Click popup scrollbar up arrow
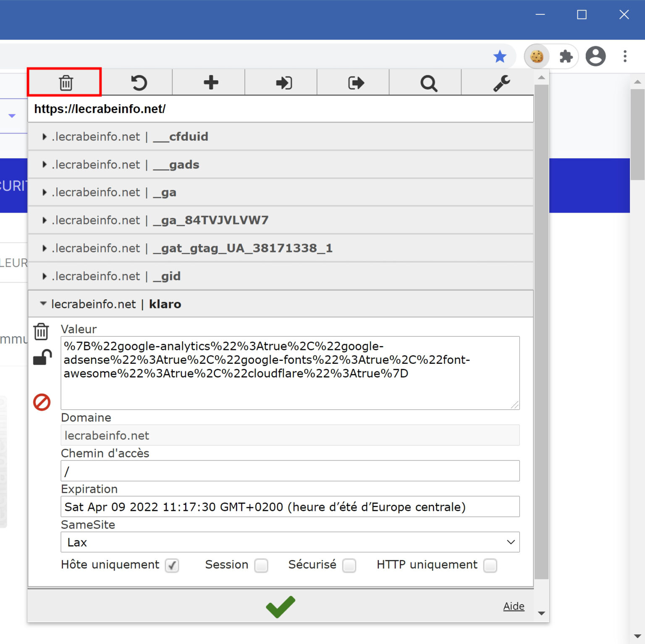This screenshot has width=645, height=644. pos(541,77)
